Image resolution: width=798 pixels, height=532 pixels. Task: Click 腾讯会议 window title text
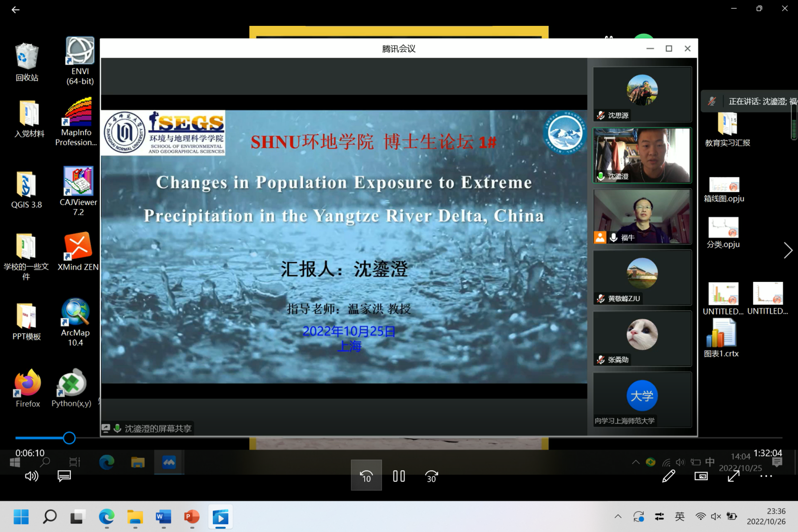[x=399, y=48]
